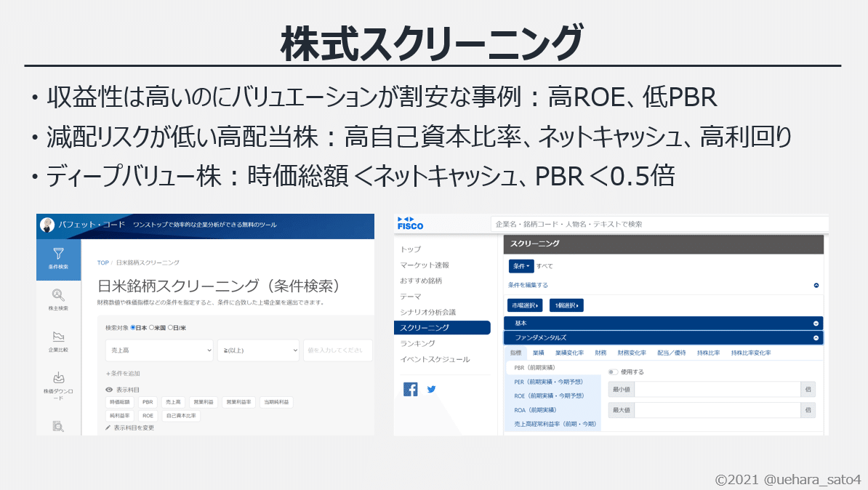Focus the 最小値 input field
The image size is (868, 490).
tap(718, 390)
